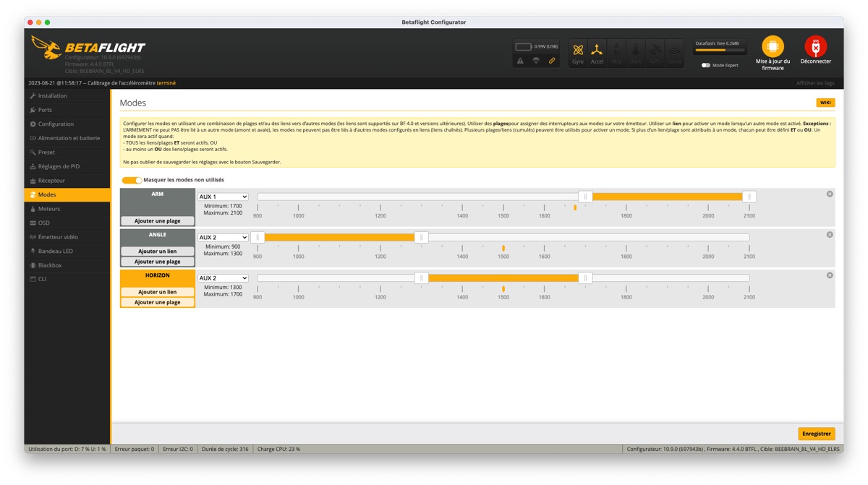Click ARM range lower handle at 1700
The height and width of the screenshot is (485, 868).
(x=585, y=197)
